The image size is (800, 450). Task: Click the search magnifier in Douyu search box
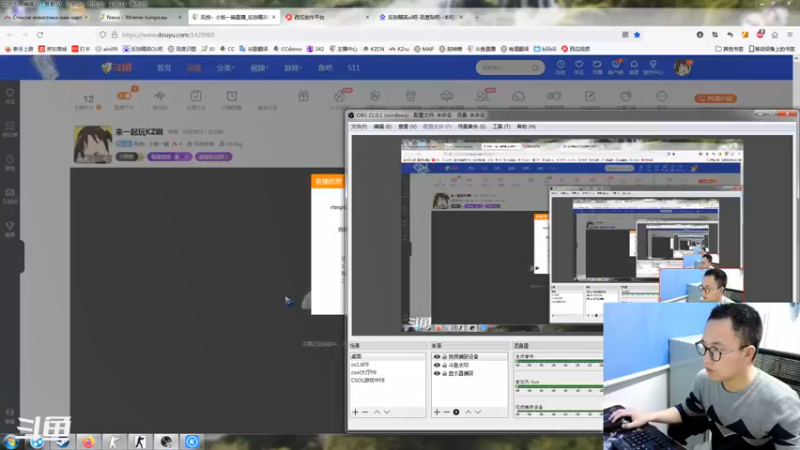[535, 67]
